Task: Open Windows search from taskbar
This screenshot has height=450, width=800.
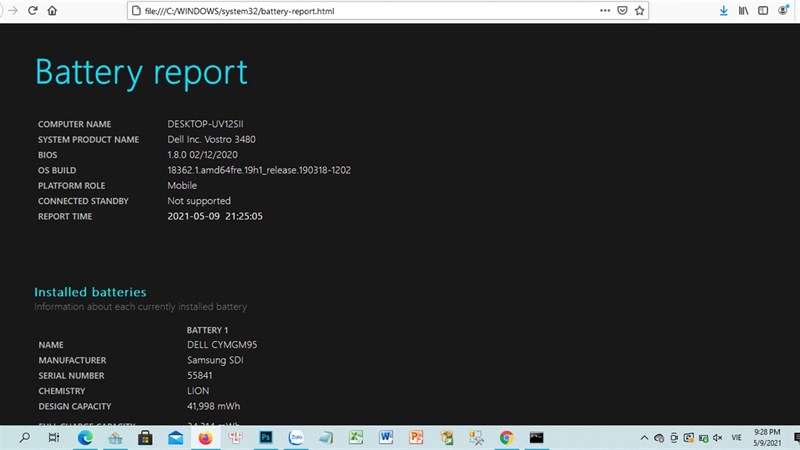Action: (x=24, y=437)
